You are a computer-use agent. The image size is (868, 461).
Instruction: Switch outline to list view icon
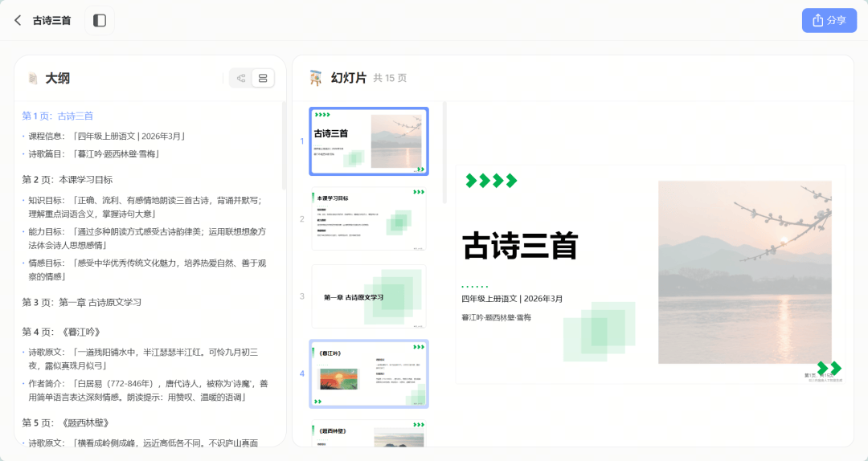point(263,78)
